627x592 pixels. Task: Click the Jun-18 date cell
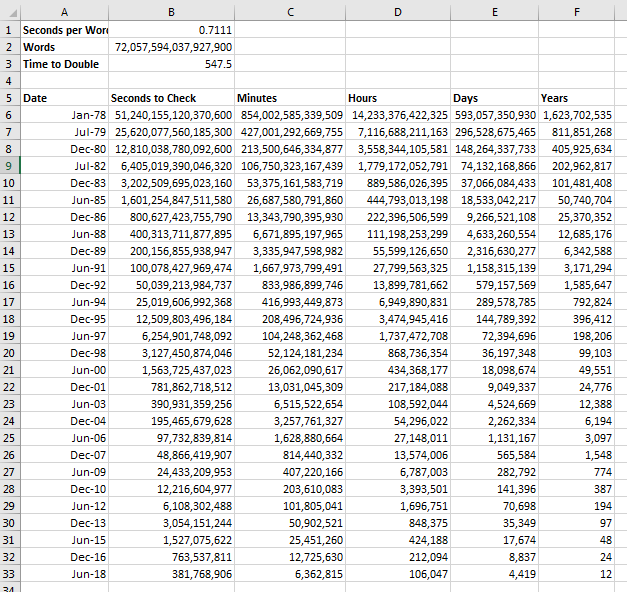[64, 574]
